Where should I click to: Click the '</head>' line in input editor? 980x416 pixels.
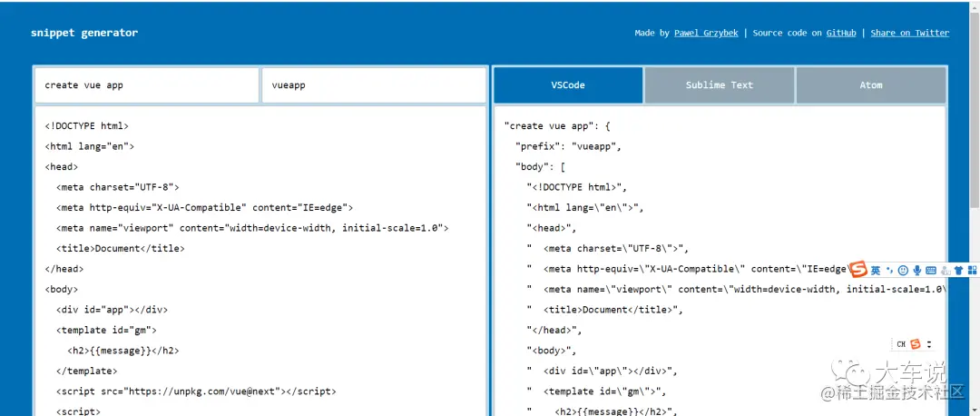[64, 269]
